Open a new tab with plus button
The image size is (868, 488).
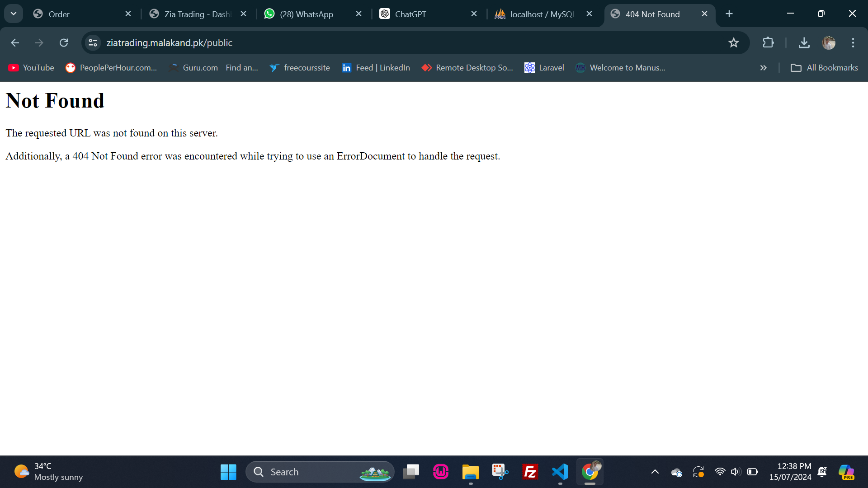point(729,14)
